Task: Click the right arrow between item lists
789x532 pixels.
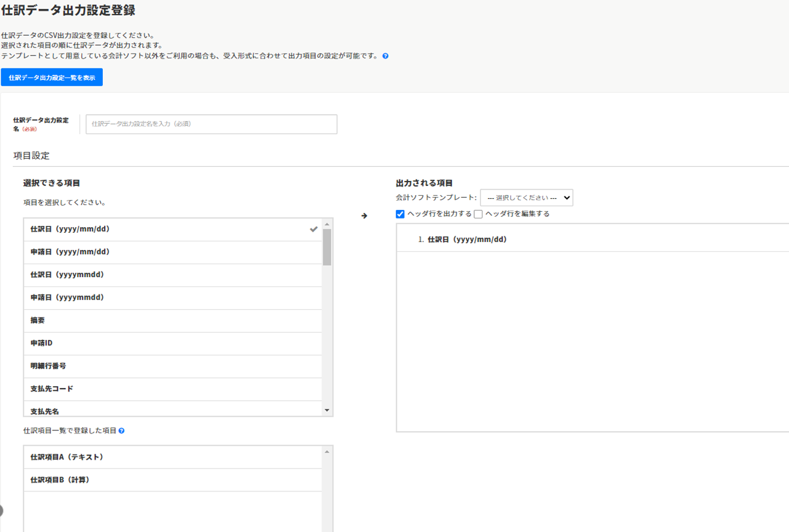Action: tap(364, 216)
